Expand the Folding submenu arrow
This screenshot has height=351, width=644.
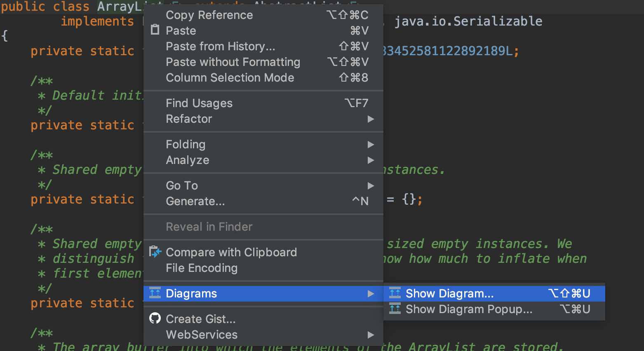371,145
